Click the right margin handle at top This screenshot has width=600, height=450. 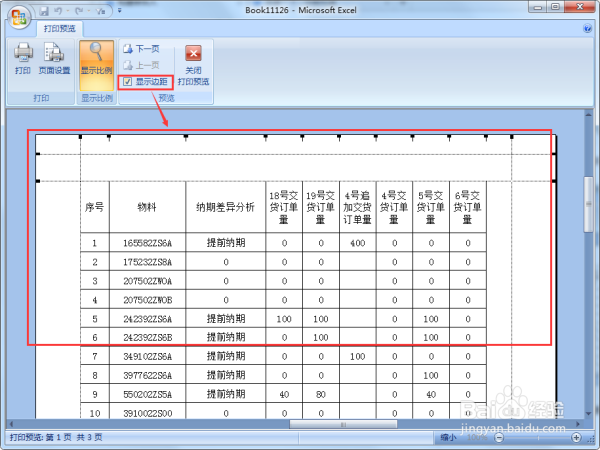[x=512, y=137]
